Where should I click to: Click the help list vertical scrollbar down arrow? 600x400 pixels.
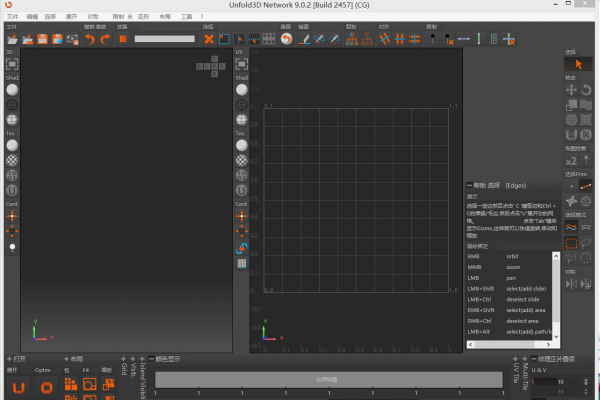pos(556,336)
